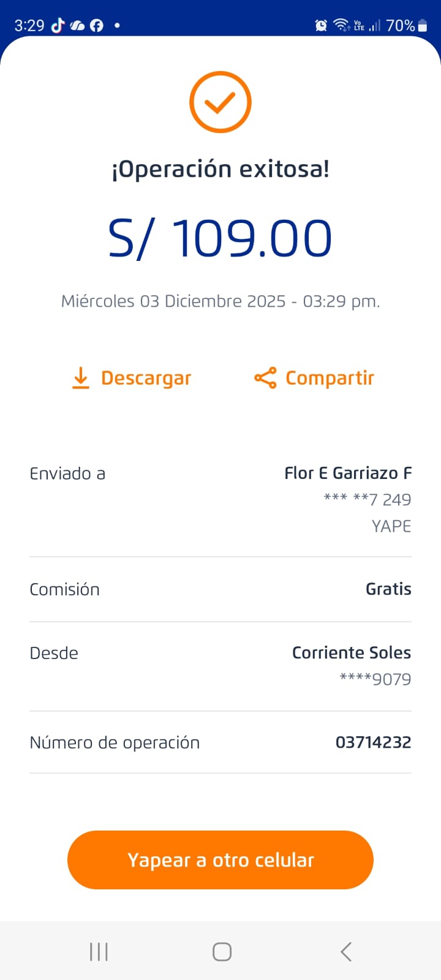Open recent apps with navigation bar icon
This screenshot has height=980, width=441.
(x=99, y=951)
